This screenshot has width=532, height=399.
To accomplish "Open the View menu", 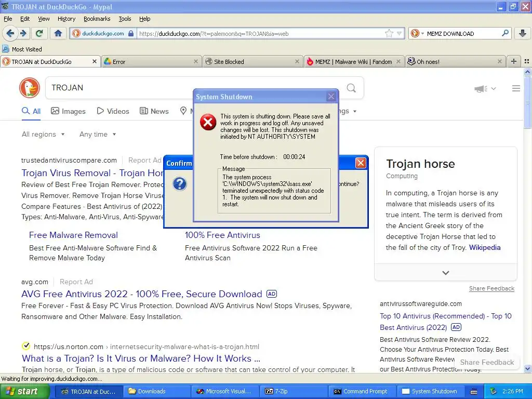I will point(44,19).
